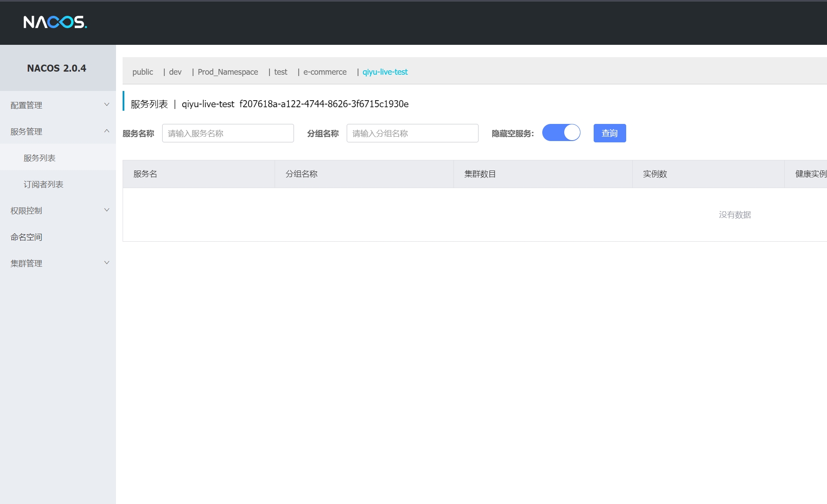Click the NACOS logo in header

pos(55,22)
